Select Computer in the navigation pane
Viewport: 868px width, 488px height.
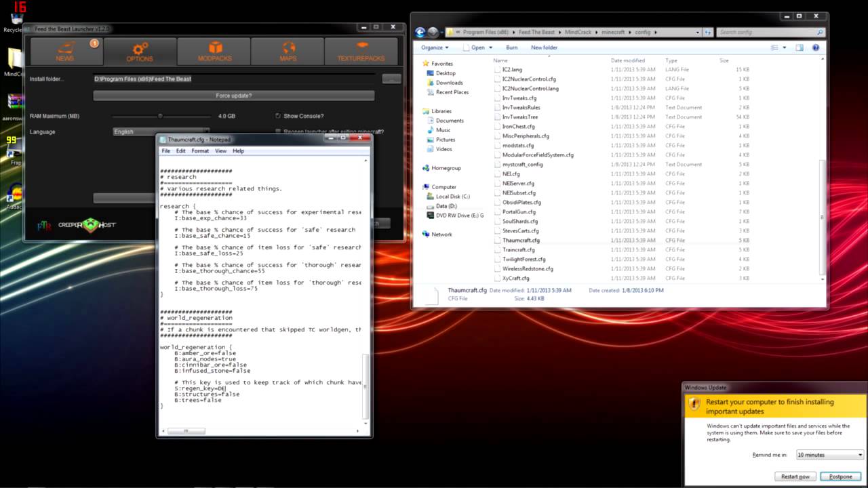[x=444, y=187]
